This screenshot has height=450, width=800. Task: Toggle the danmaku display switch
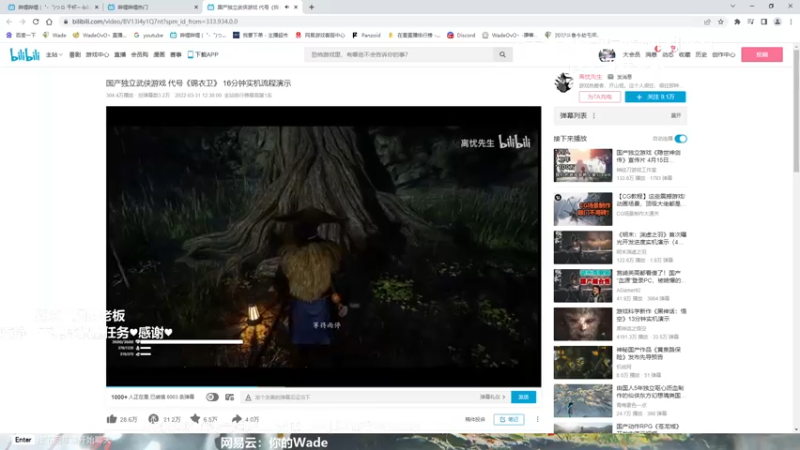coord(212,397)
